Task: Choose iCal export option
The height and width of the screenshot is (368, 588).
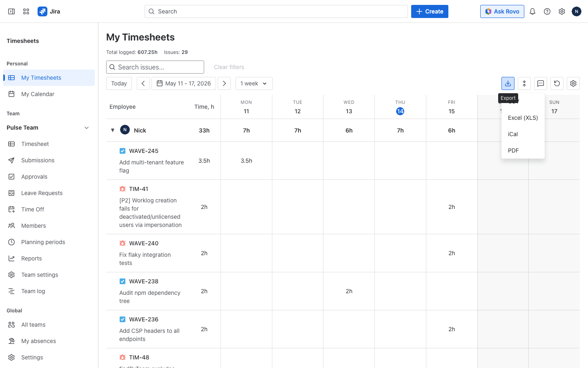Action: [523, 134]
